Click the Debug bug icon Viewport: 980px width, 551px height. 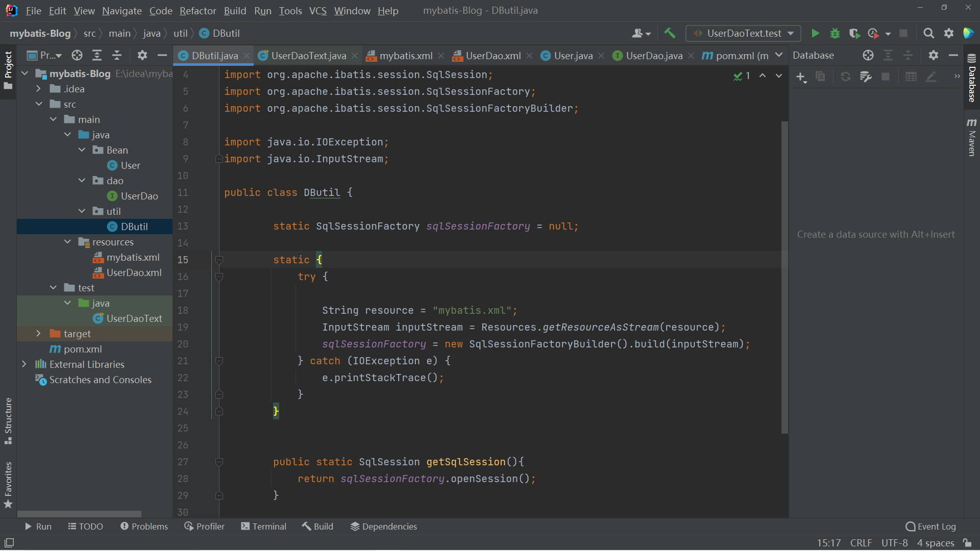click(x=835, y=34)
